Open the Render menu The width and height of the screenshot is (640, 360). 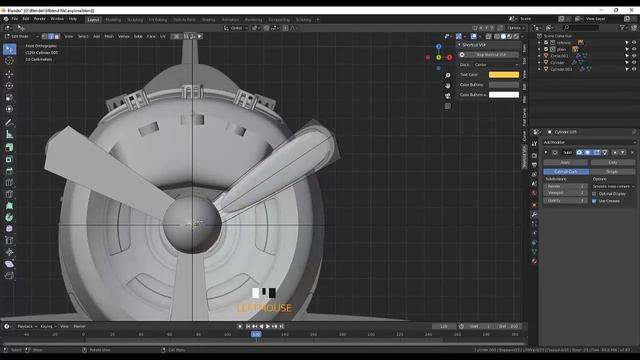click(x=40, y=19)
